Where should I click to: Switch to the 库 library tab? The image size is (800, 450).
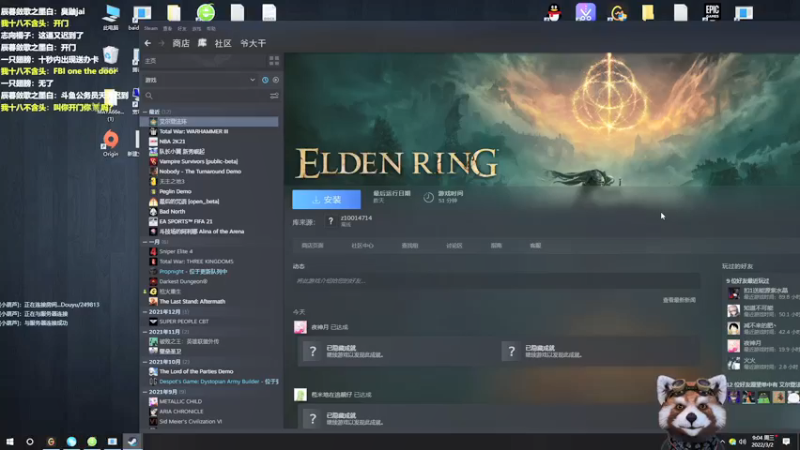pyautogui.click(x=202, y=43)
